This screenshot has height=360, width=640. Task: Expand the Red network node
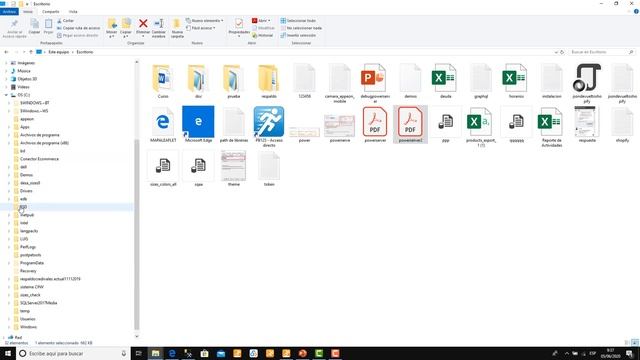click(4, 338)
